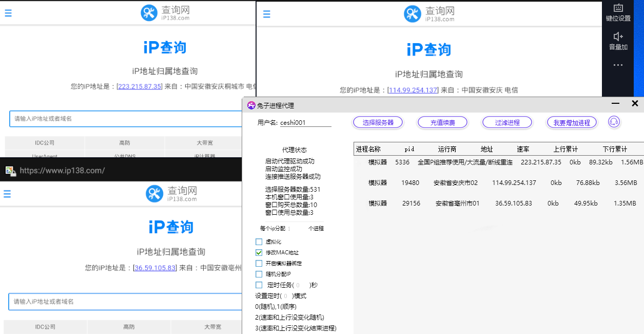Minimize the 兔子进程代理 window
Viewport: 644px width, 334px height.
tap(615, 103)
